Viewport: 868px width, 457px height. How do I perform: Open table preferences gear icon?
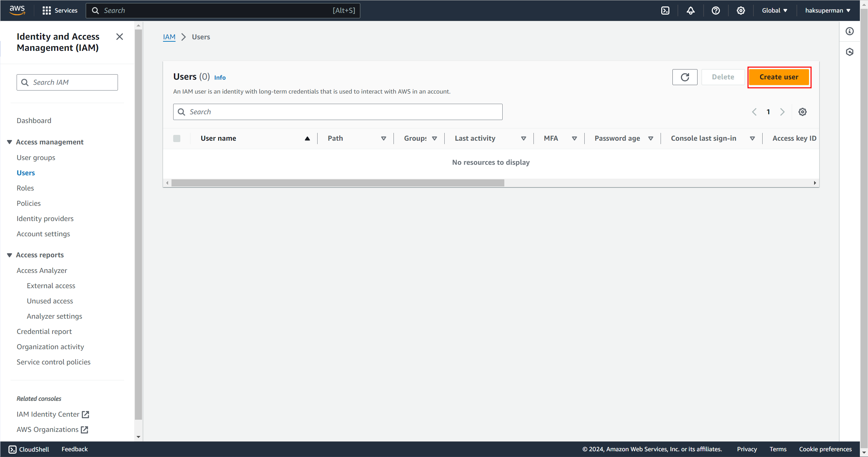[x=802, y=112]
